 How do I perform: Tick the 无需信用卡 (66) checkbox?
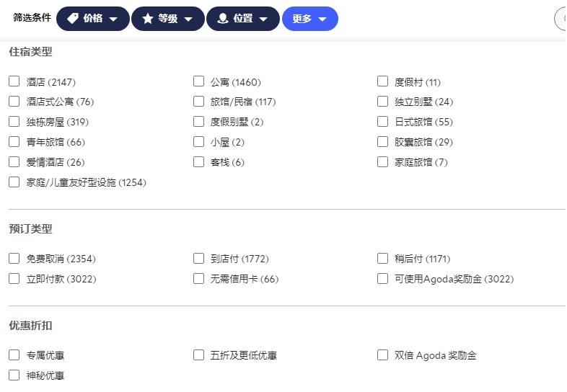198,279
